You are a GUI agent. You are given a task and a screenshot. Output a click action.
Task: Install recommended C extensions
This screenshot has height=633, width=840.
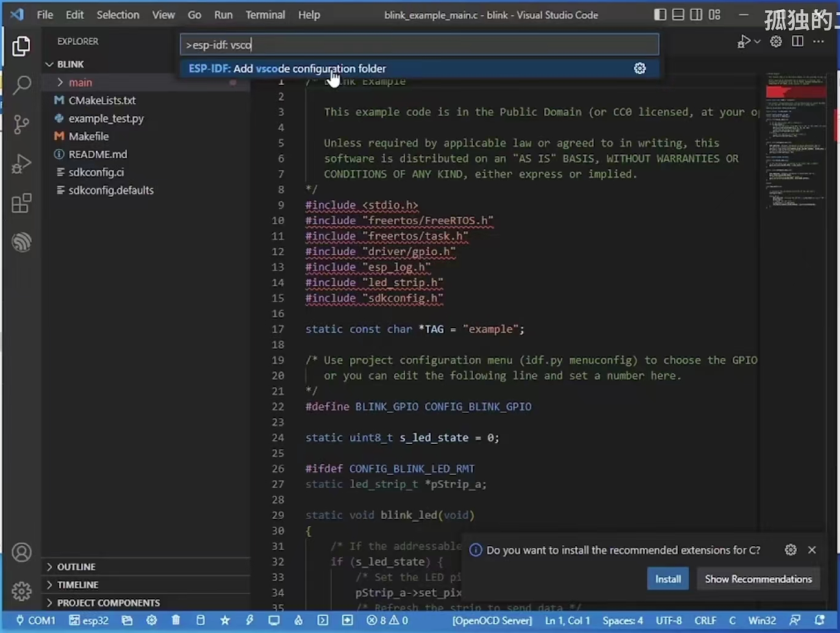pos(668,579)
